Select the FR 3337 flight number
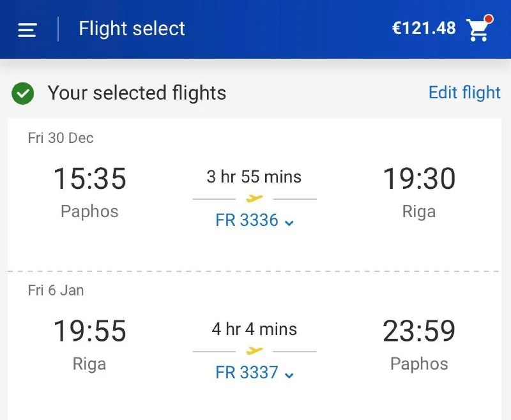 [x=247, y=372]
